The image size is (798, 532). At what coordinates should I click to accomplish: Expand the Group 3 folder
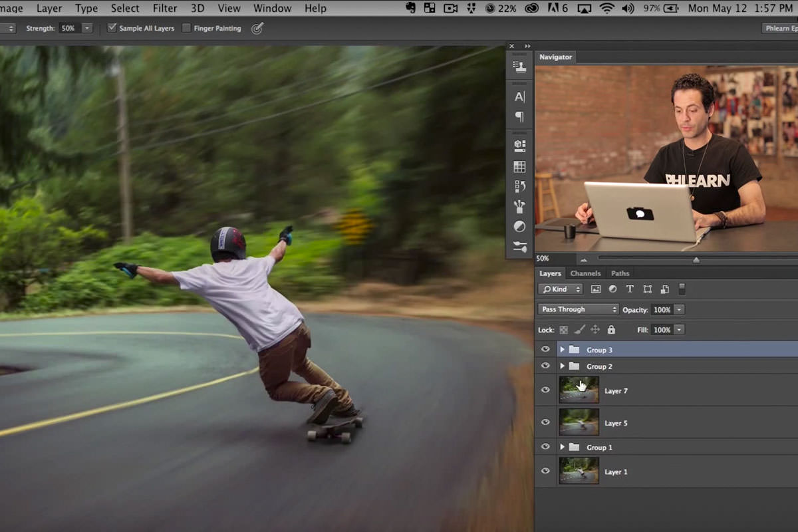click(x=562, y=350)
